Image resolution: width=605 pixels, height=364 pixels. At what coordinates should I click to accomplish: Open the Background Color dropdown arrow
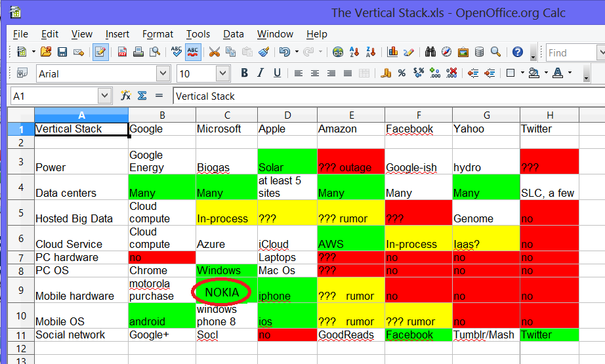546,73
